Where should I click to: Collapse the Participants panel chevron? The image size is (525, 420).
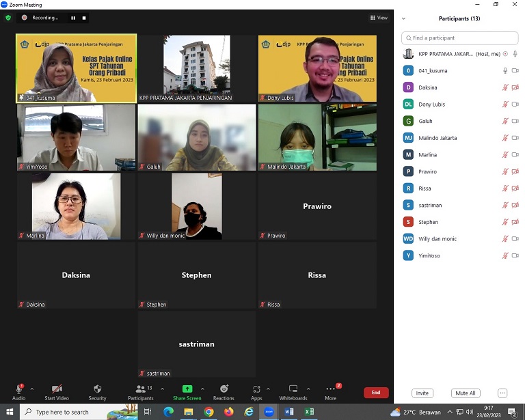coord(403,18)
